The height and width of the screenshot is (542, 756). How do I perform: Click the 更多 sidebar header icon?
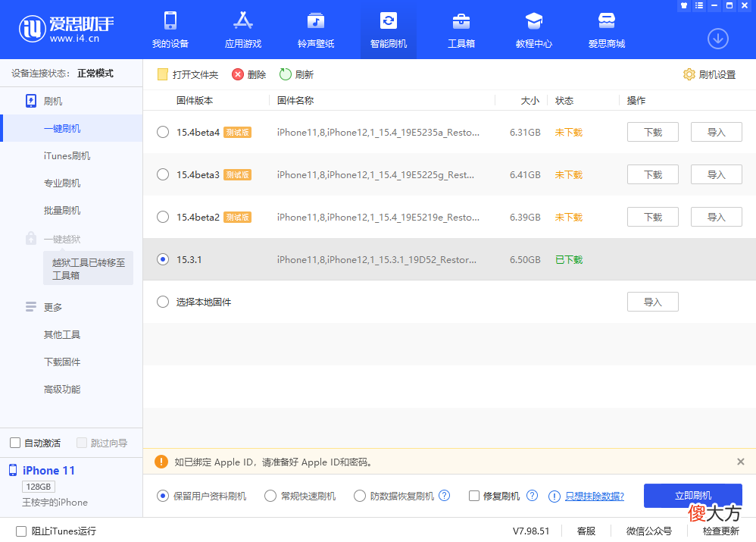pos(31,307)
